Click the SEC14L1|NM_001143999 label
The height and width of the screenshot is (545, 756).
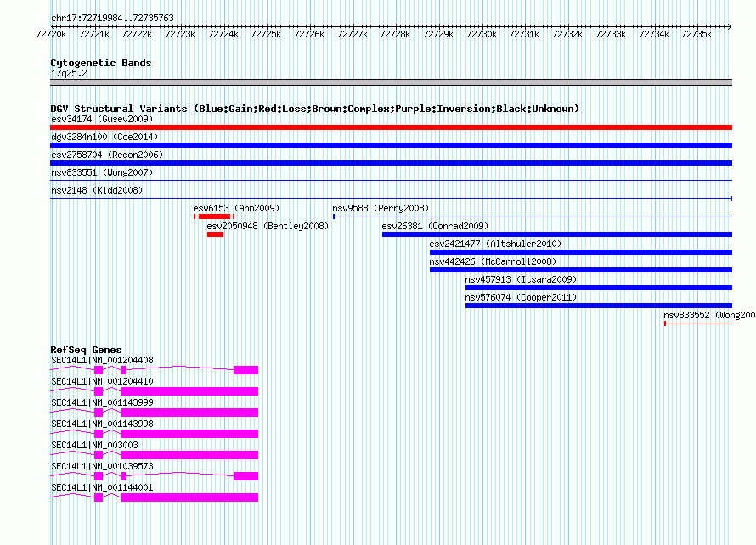click(x=102, y=403)
